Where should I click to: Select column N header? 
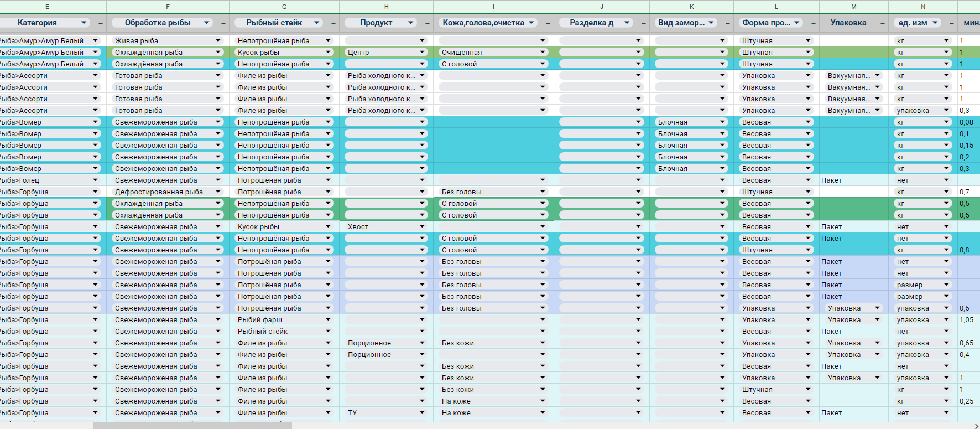click(923, 7)
